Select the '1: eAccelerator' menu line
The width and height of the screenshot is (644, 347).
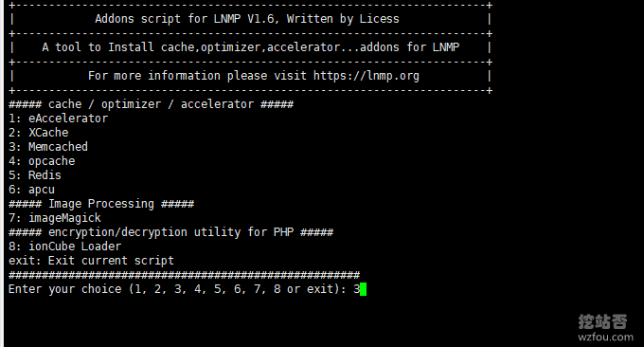(59, 119)
